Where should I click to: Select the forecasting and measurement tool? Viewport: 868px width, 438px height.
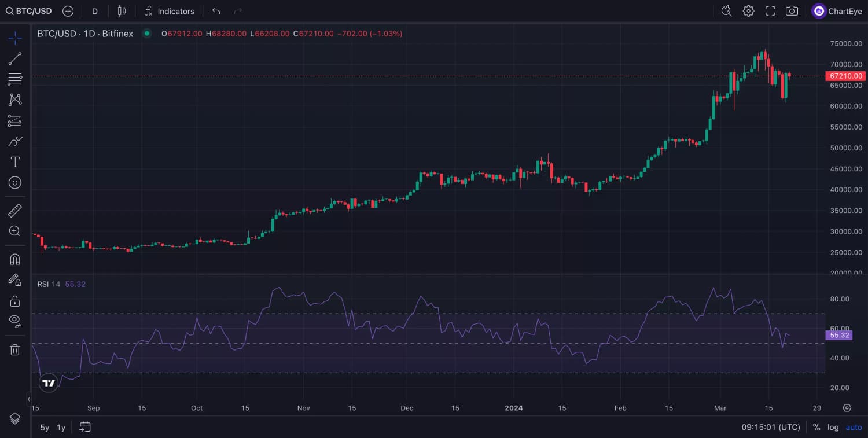[15, 120]
